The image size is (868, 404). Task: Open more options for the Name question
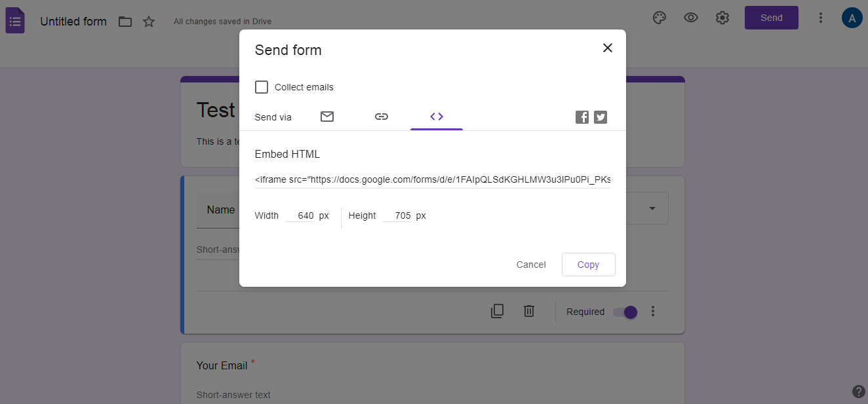653,311
